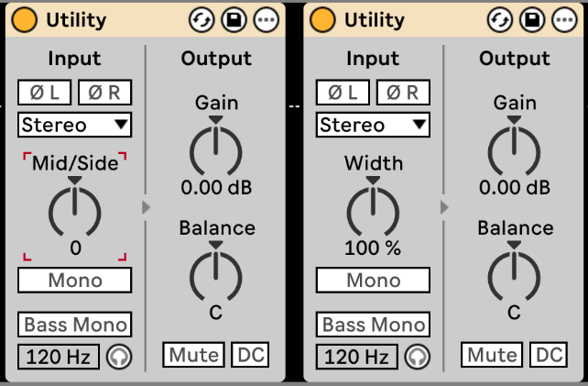Enable Bass Mono audition headphones on right Utility
The image size is (588, 386).
416,357
